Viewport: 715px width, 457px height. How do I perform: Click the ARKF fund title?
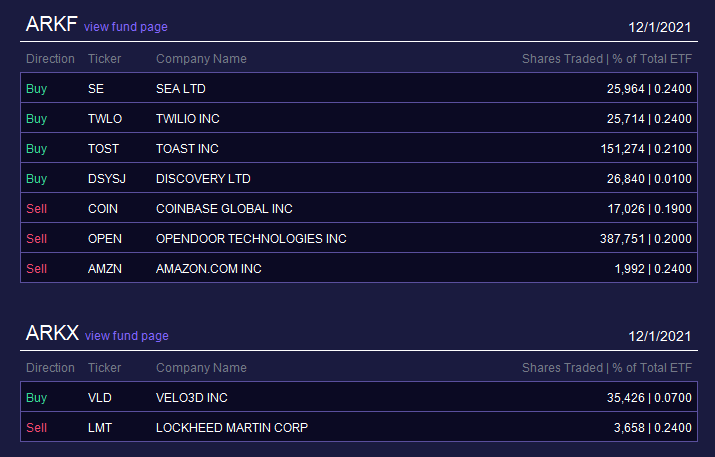pyautogui.click(x=52, y=24)
